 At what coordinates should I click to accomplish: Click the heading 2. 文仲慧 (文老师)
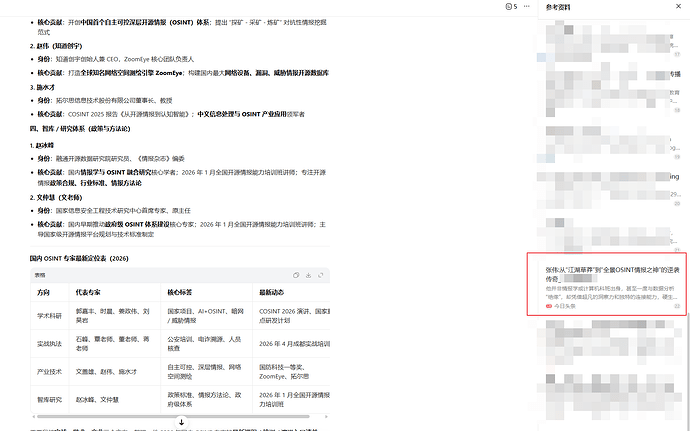56,198
